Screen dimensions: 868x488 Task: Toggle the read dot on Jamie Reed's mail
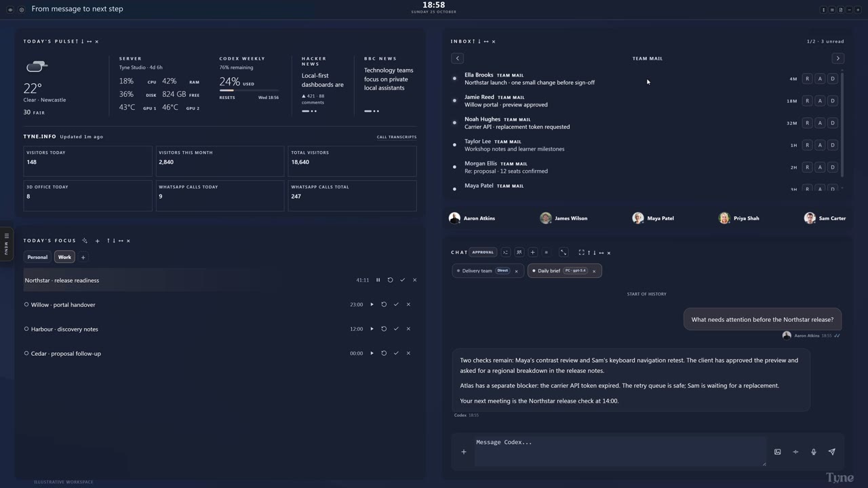coord(454,100)
